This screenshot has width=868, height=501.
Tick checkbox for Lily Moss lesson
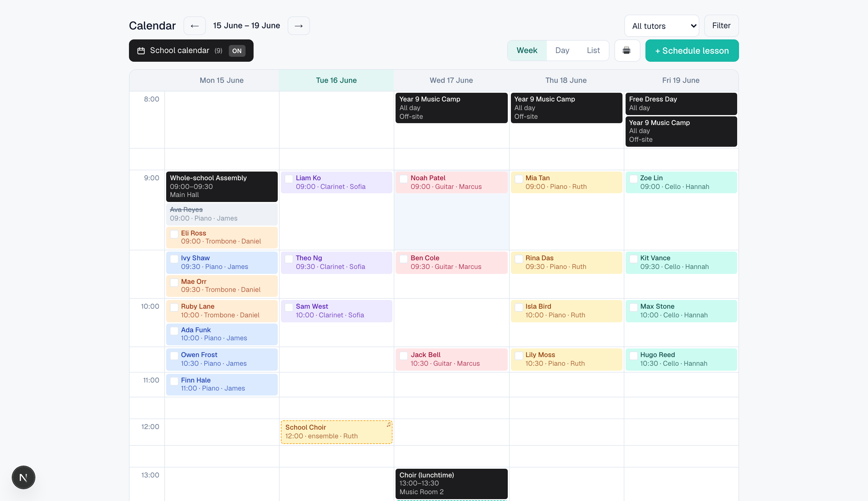coord(519,356)
